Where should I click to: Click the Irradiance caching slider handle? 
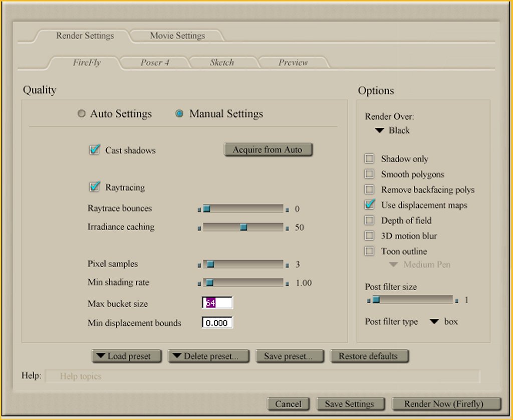(x=243, y=227)
